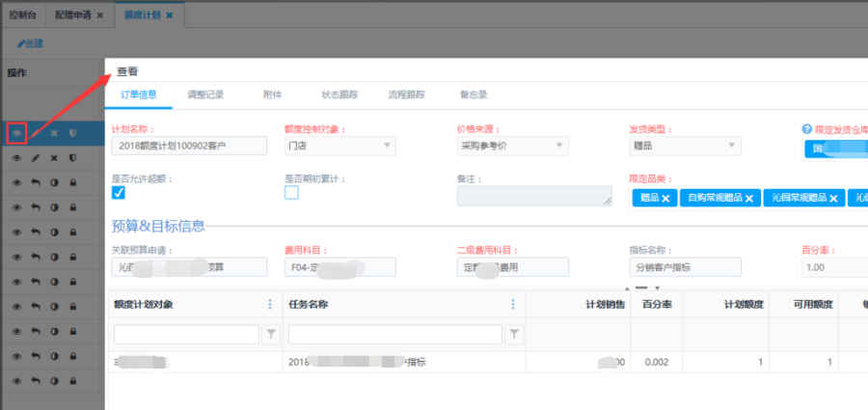868x410 pixels.
Task: Click the pencil edit icon in second row
Action: coord(35,157)
